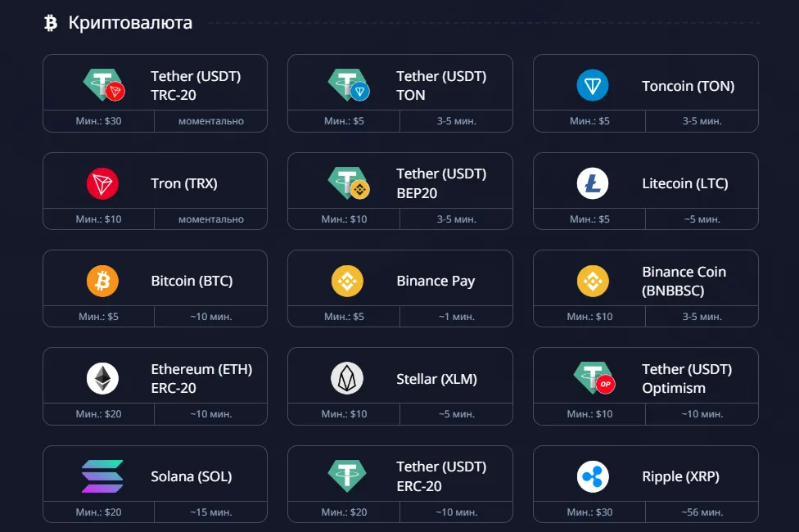Click the Solana striped logo icon
This screenshot has height=532, width=799.
(x=102, y=476)
